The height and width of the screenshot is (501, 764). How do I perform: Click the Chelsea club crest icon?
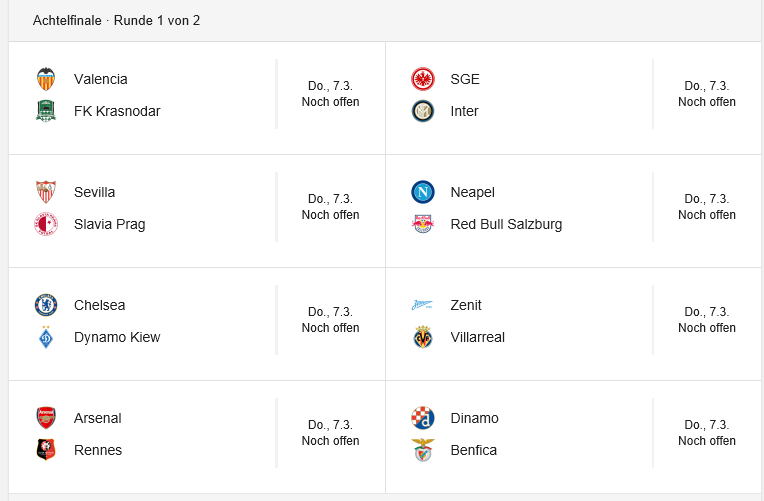46,305
